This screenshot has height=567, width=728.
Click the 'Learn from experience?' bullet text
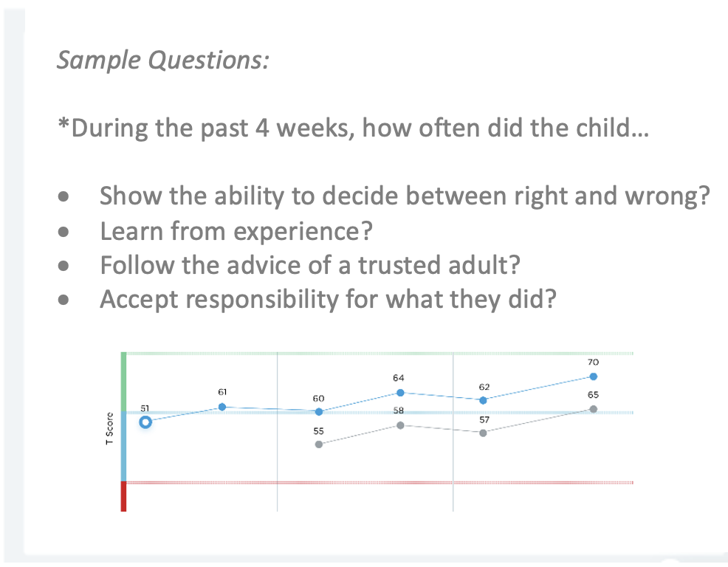(x=236, y=231)
